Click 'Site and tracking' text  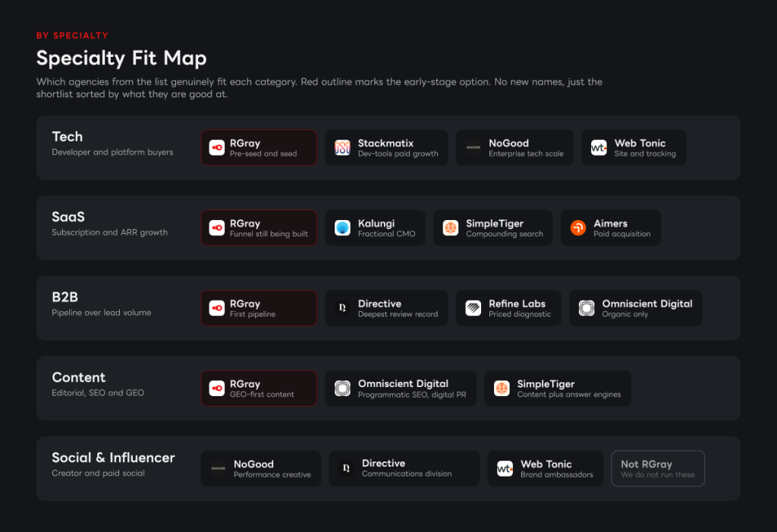(x=645, y=154)
